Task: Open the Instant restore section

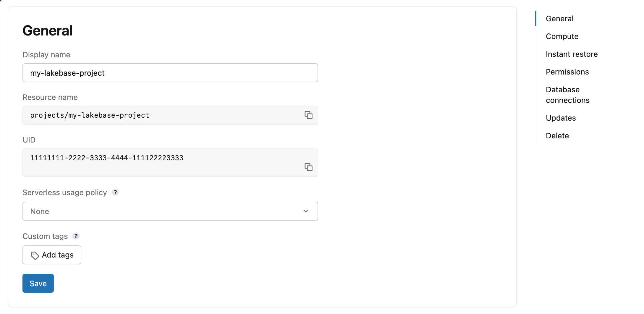Action: click(x=572, y=54)
